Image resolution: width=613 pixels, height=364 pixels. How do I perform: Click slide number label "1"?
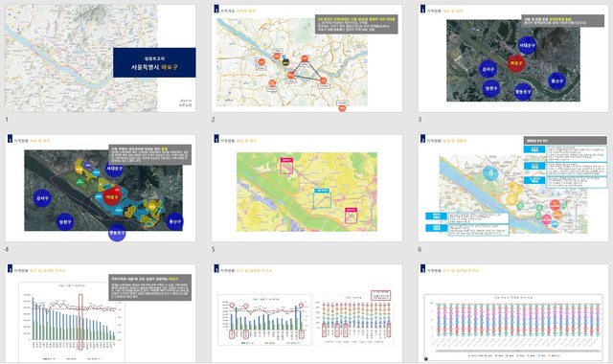tap(7, 119)
